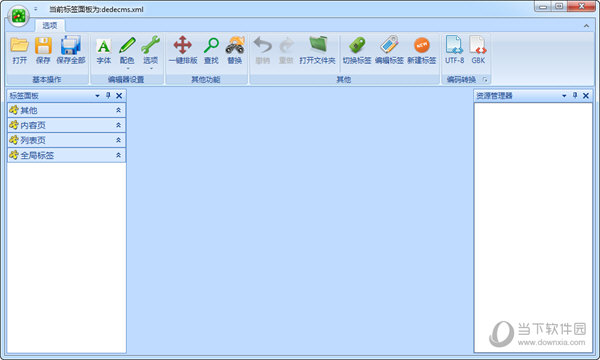Undo the last action with 撤销
Image resolution: width=600 pixels, height=360 pixels.
(262, 50)
